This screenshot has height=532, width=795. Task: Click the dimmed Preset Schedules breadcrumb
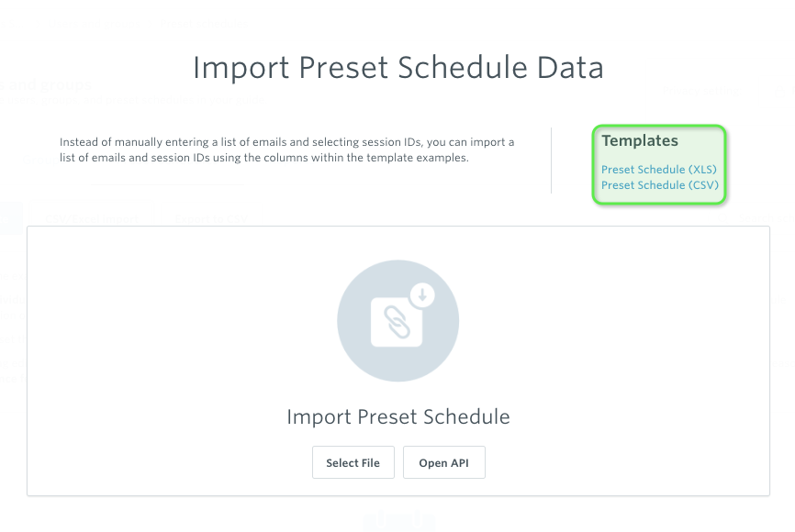click(205, 24)
